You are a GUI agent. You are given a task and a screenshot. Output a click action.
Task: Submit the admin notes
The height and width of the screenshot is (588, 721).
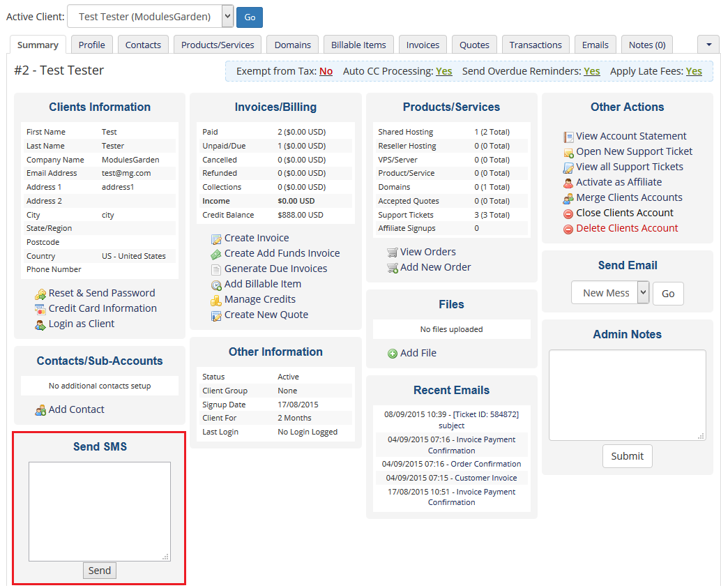(627, 456)
